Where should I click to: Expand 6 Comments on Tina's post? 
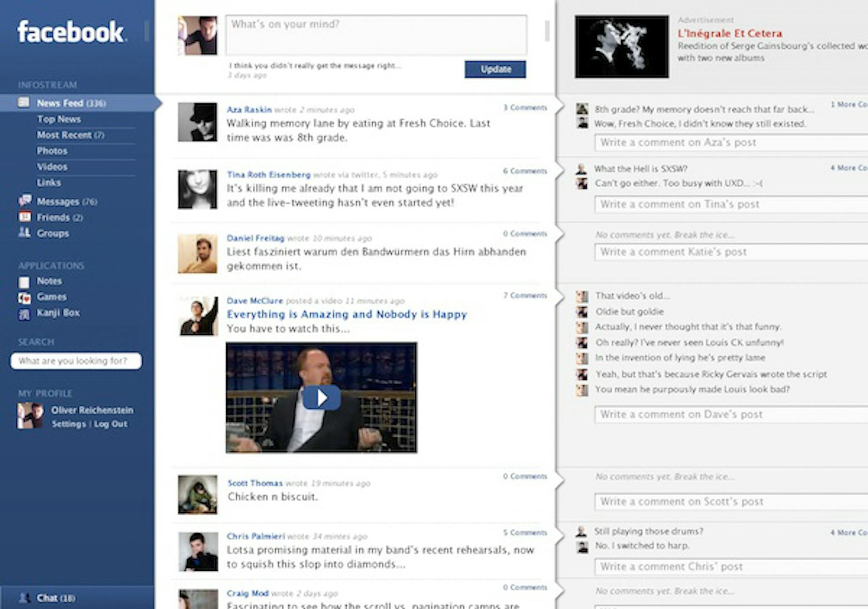click(x=525, y=171)
